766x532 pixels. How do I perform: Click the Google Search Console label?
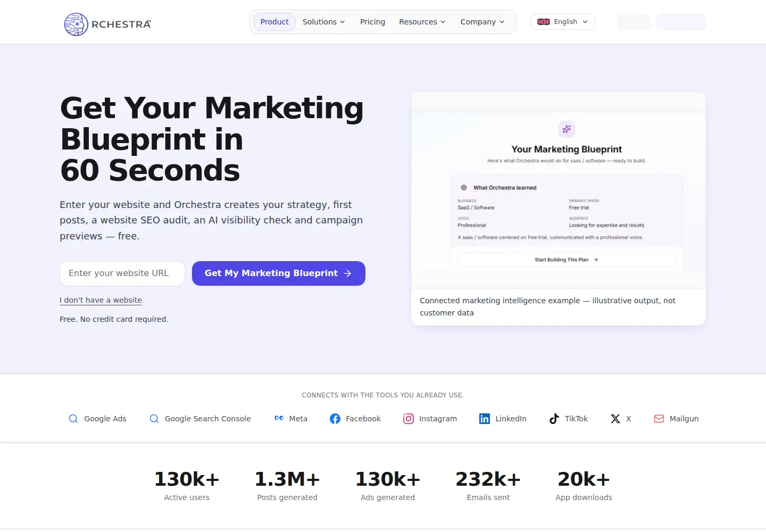pos(207,419)
